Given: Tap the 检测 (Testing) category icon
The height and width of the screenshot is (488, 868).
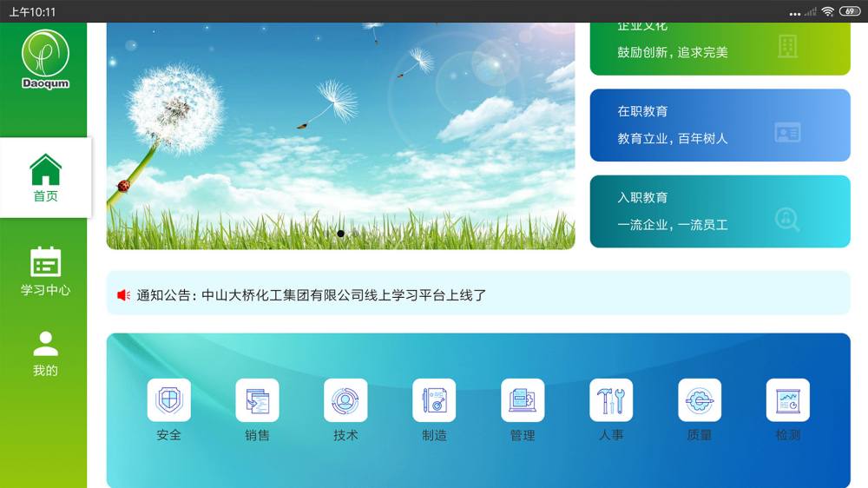Looking at the screenshot, I should [x=788, y=400].
